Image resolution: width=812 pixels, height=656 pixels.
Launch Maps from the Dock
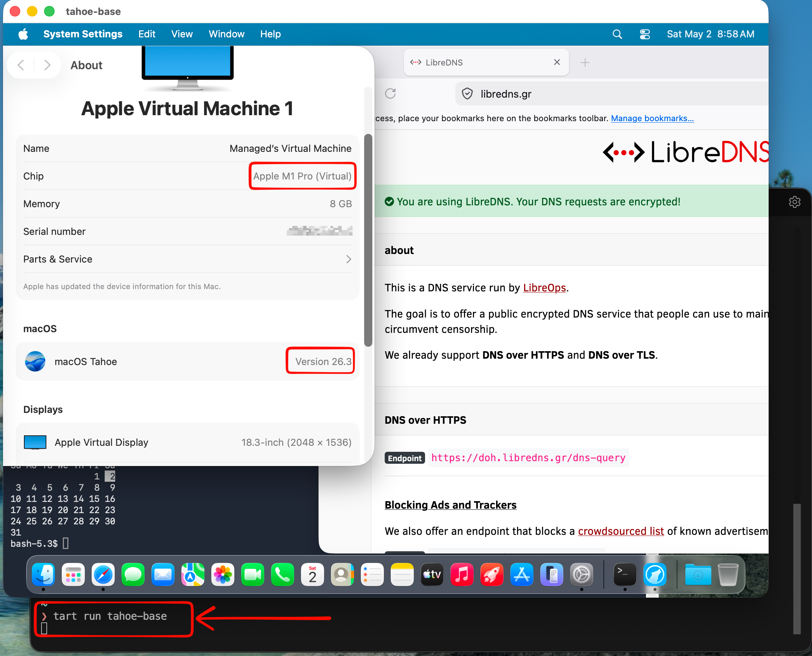pyautogui.click(x=193, y=575)
